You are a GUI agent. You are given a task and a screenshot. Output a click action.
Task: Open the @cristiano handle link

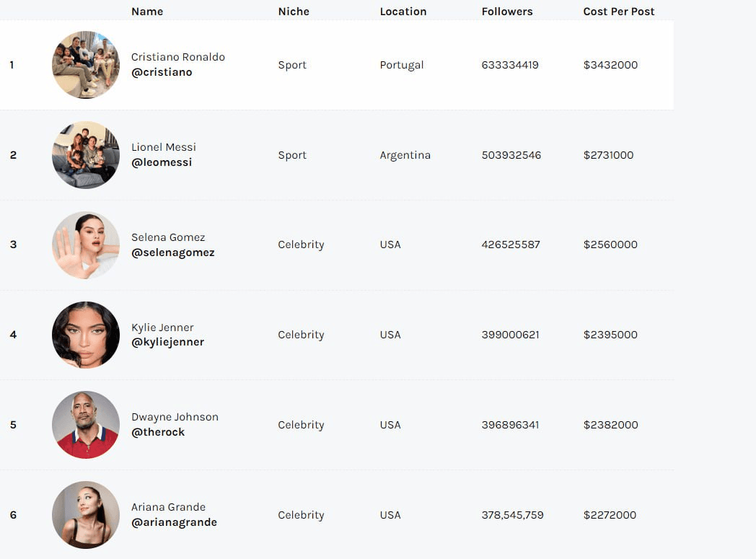pos(162,72)
